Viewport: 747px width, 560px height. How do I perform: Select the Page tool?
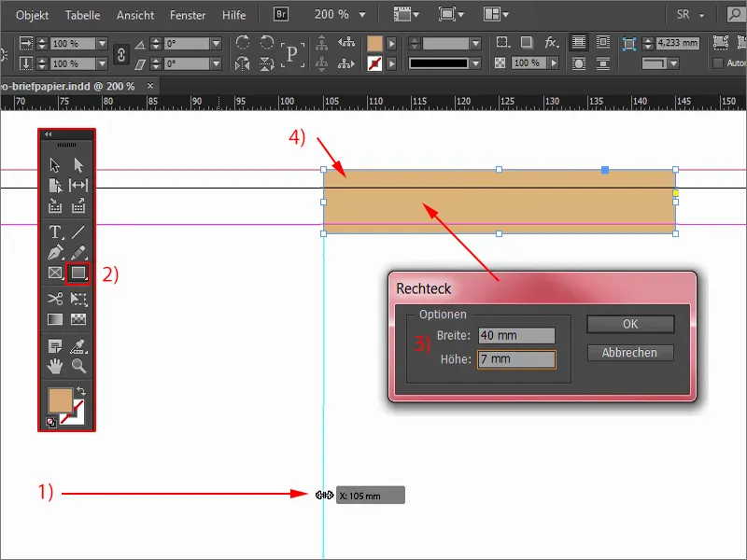point(55,185)
